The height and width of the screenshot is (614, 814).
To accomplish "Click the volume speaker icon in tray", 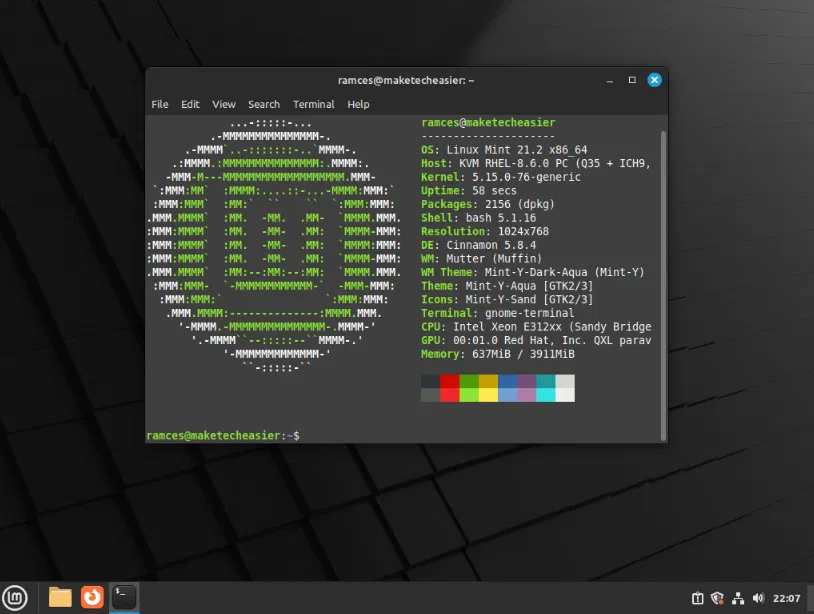I will [x=757, y=597].
